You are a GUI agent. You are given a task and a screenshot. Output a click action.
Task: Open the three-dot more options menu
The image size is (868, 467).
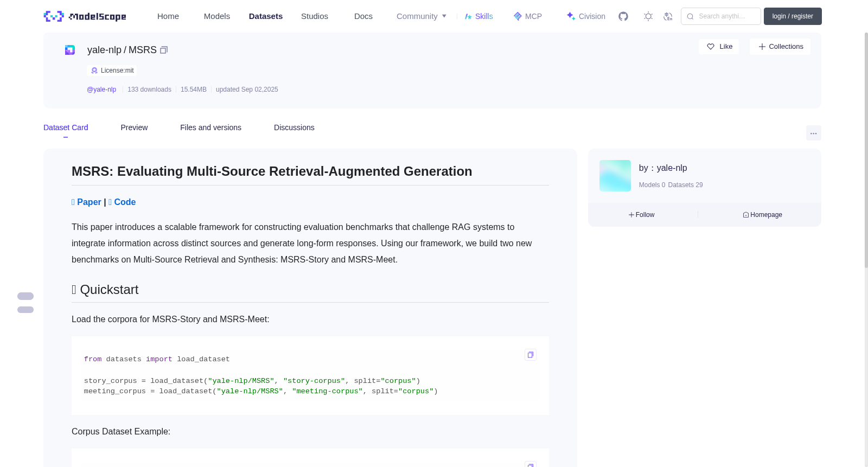[814, 133]
